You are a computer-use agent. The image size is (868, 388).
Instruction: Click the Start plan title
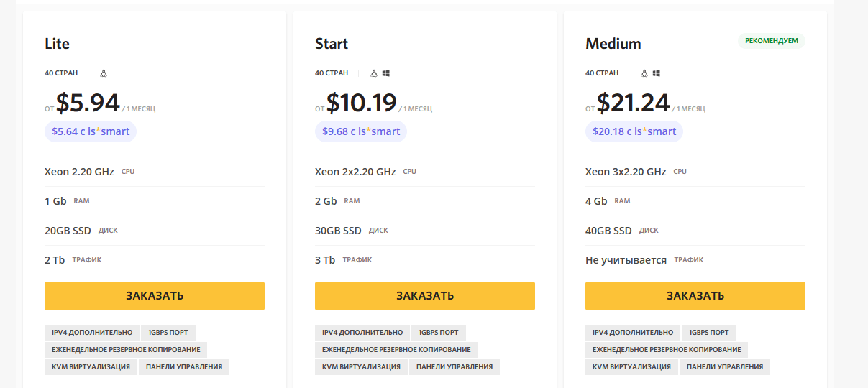point(332,44)
